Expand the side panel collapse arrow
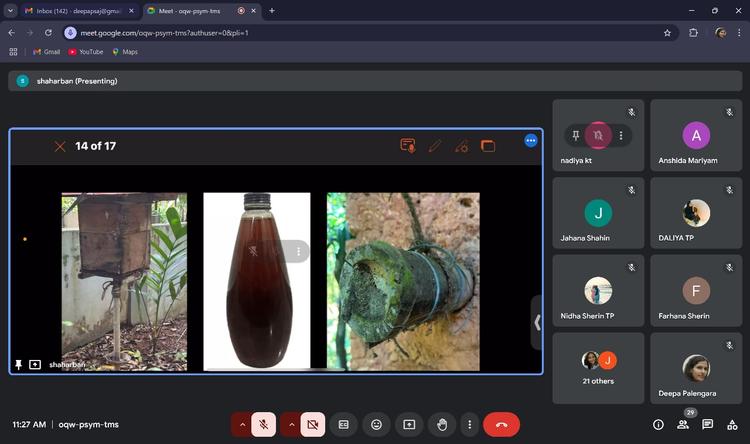Viewport: 750px width, 444px height. pos(537,322)
